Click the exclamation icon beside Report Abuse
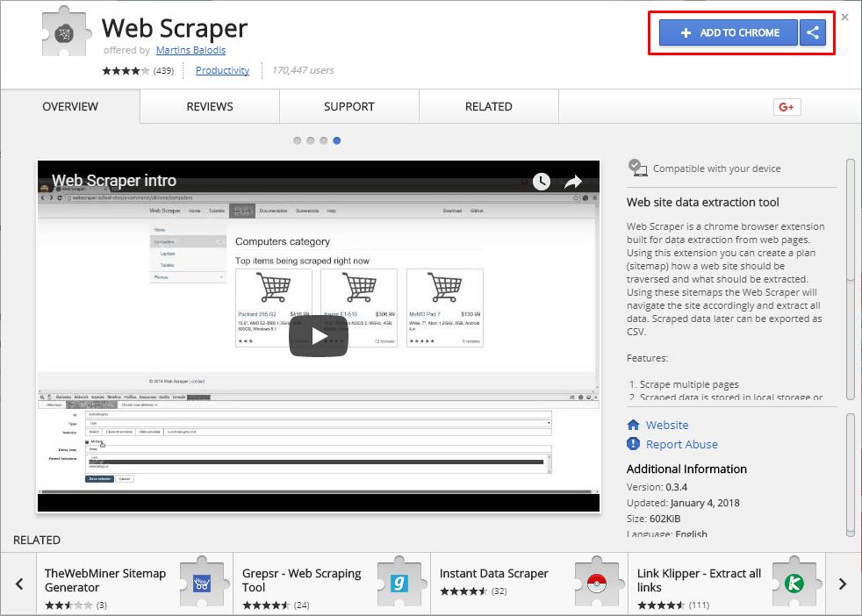Image resolution: width=862 pixels, height=616 pixels. pos(633,443)
